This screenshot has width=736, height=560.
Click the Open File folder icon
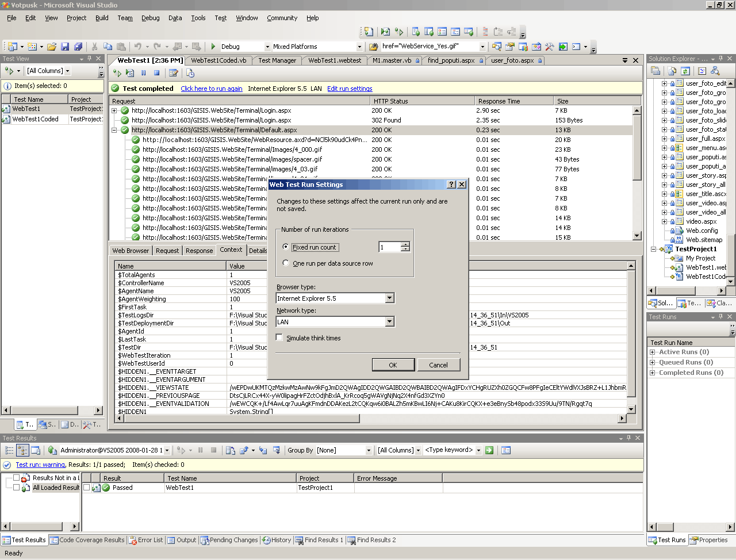point(52,47)
